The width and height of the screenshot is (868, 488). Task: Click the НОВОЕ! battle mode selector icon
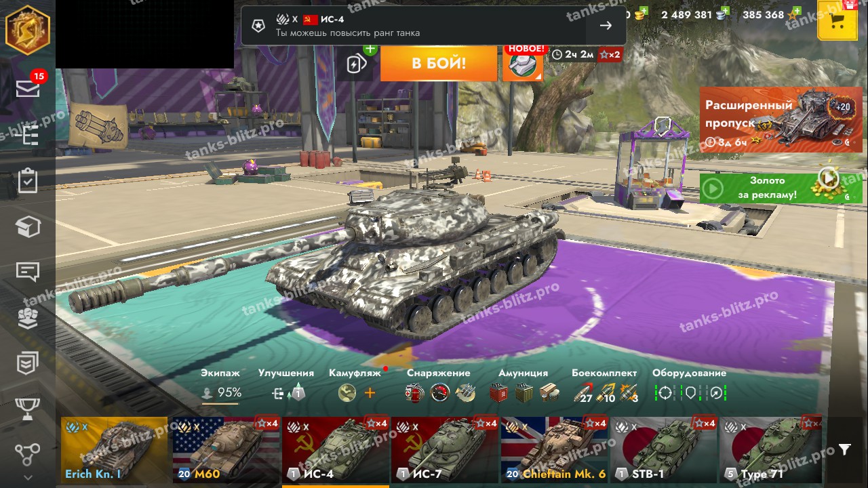point(523,64)
